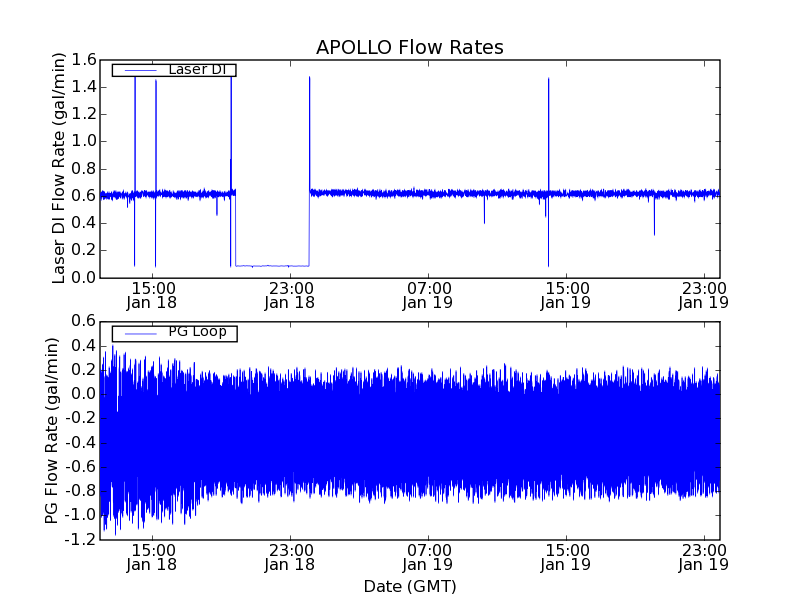Click "23:00 Jan 19" under the Laser DI plot

(704, 296)
